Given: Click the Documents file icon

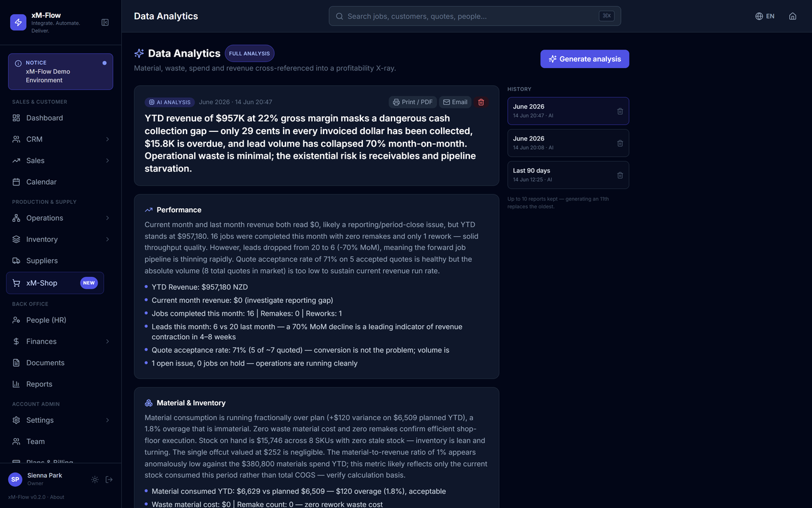Looking at the screenshot, I should [x=16, y=363].
